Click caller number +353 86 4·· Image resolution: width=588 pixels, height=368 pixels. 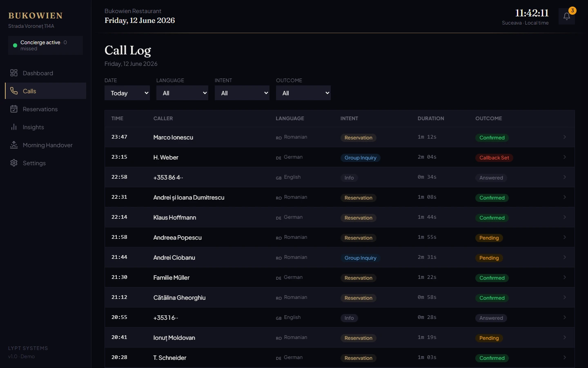(x=168, y=177)
